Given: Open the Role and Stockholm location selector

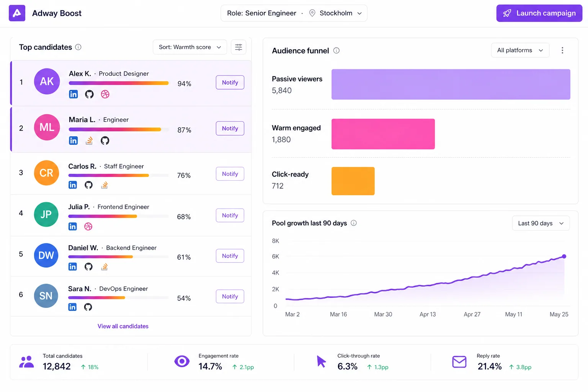Looking at the screenshot, I should [294, 13].
